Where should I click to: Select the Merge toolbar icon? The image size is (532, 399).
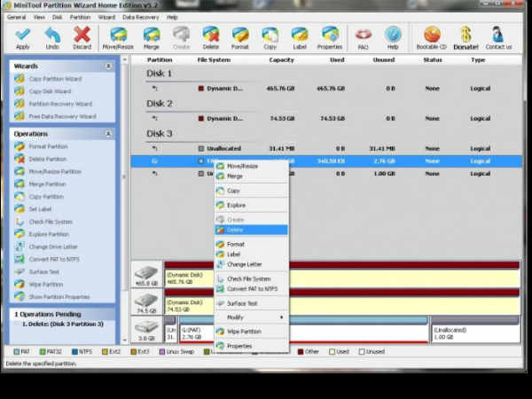click(x=152, y=38)
